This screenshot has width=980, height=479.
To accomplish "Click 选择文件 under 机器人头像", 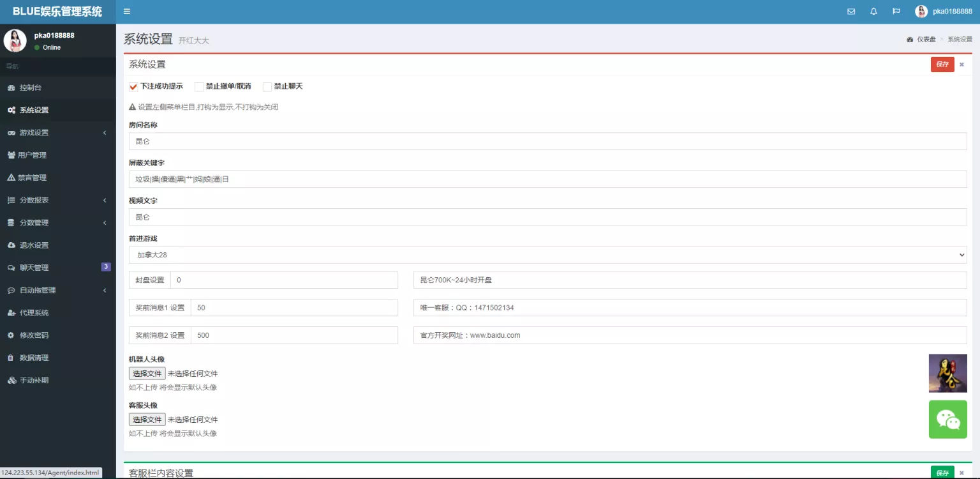I will click(147, 374).
